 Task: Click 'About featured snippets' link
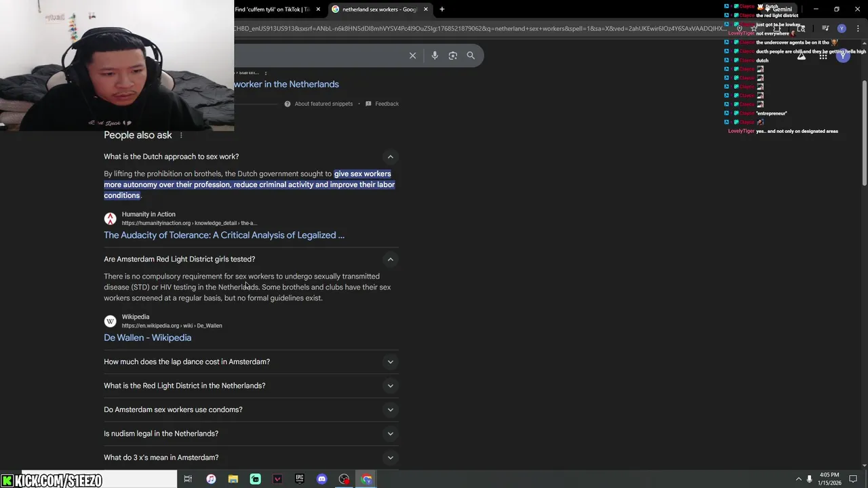[323, 104]
